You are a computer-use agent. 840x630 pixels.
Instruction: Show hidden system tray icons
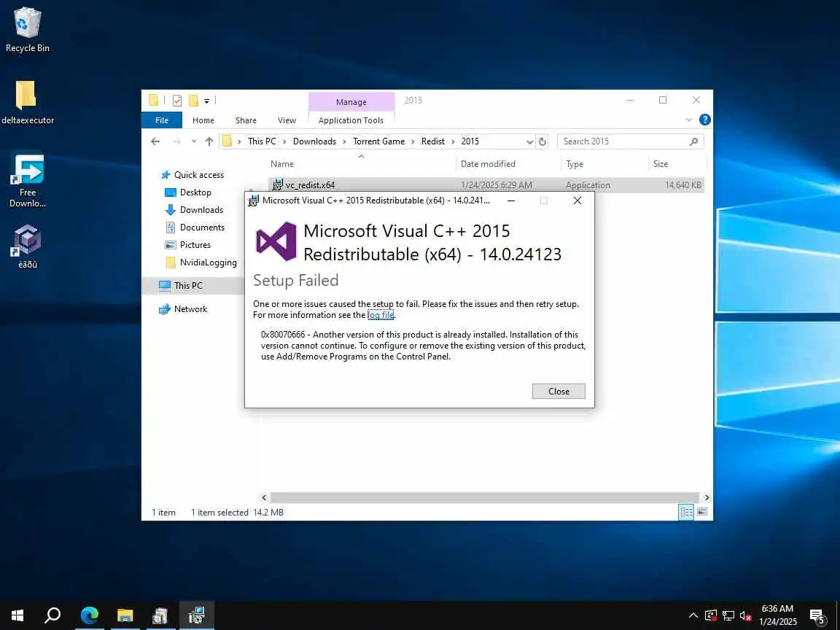[x=693, y=615]
